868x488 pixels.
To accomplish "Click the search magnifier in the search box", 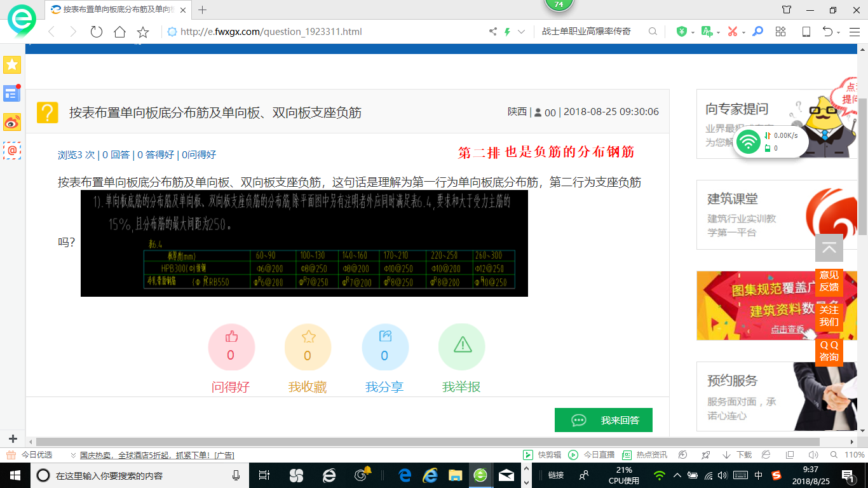I will click(x=653, y=31).
